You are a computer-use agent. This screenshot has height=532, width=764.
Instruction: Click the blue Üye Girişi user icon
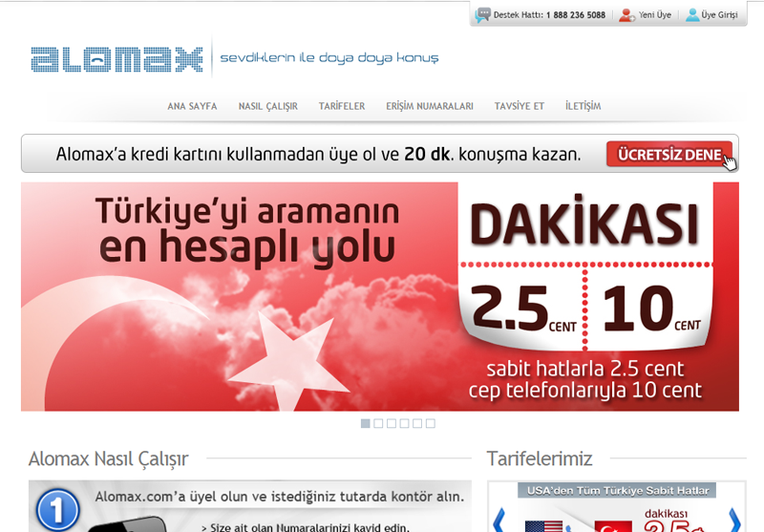(692, 15)
